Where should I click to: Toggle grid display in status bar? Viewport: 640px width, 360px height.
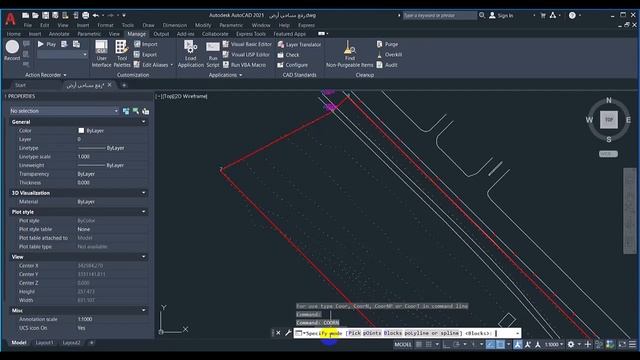pyautogui.click(x=419, y=344)
